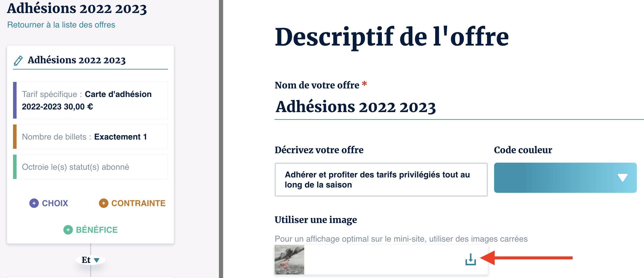Click the gray vertical panel divider
Screen dimensions: 644x278
click(221, 139)
